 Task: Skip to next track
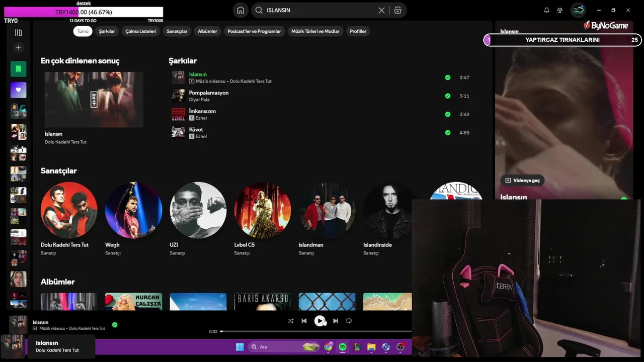(336, 321)
